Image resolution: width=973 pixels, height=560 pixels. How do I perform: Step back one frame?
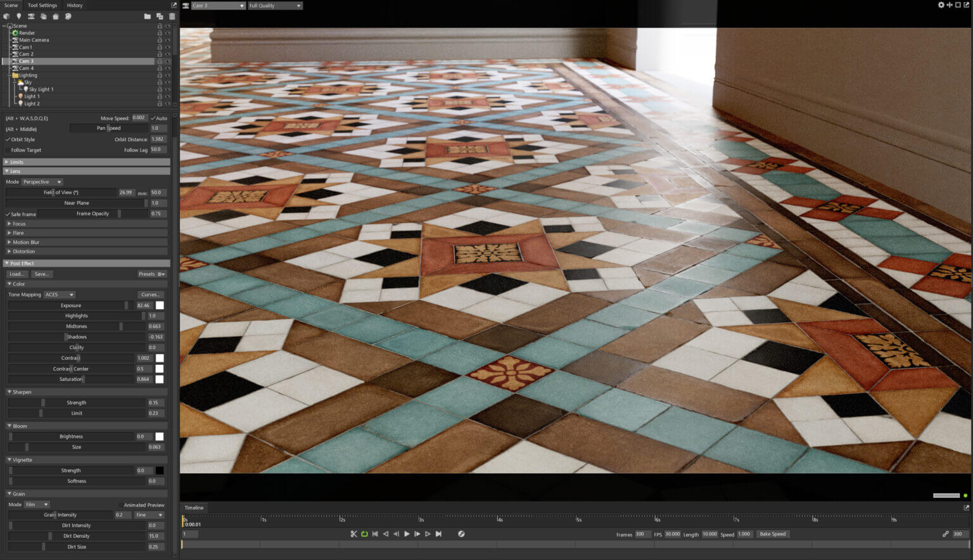point(397,534)
